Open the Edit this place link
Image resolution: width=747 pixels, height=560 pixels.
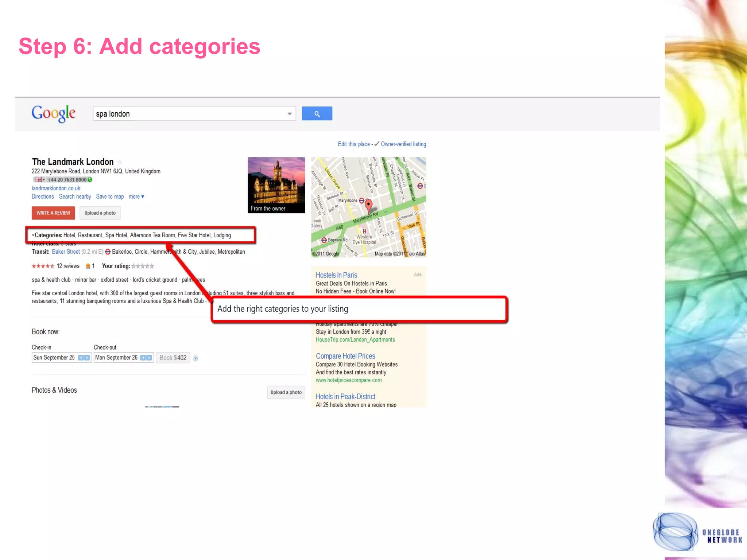pos(353,144)
